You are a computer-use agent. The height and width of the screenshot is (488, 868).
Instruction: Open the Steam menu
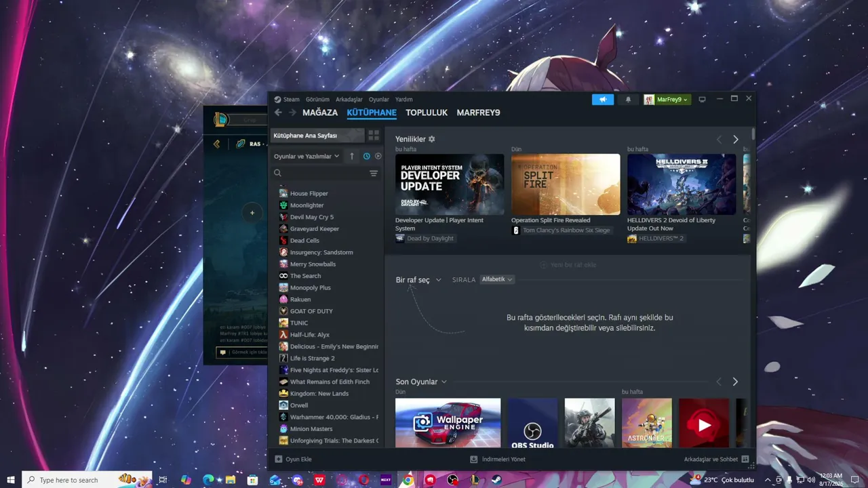[x=292, y=100]
